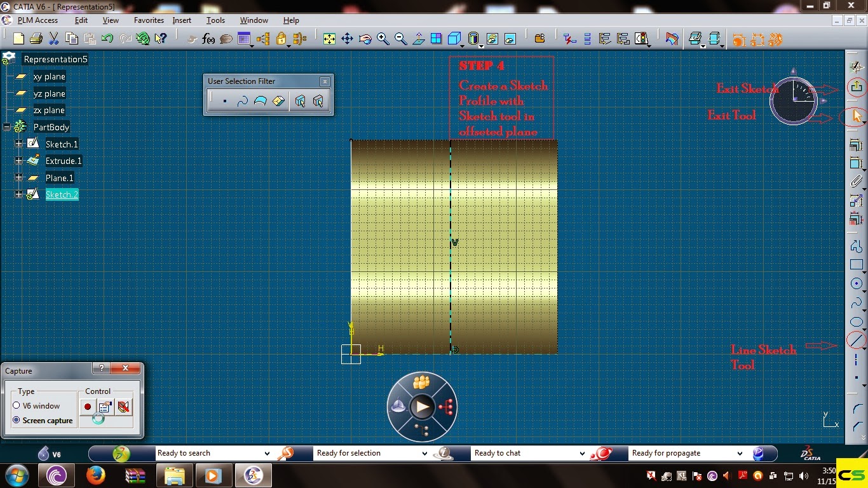Screen dimensions: 868x488
Task: Click the Fit All In viewing icon
Action: pos(329,38)
